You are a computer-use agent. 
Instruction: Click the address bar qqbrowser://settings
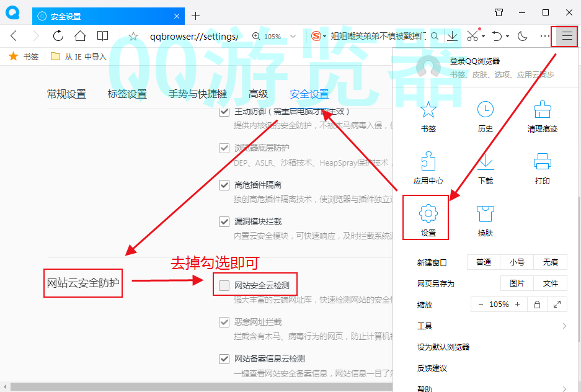(x=194, y=37)
